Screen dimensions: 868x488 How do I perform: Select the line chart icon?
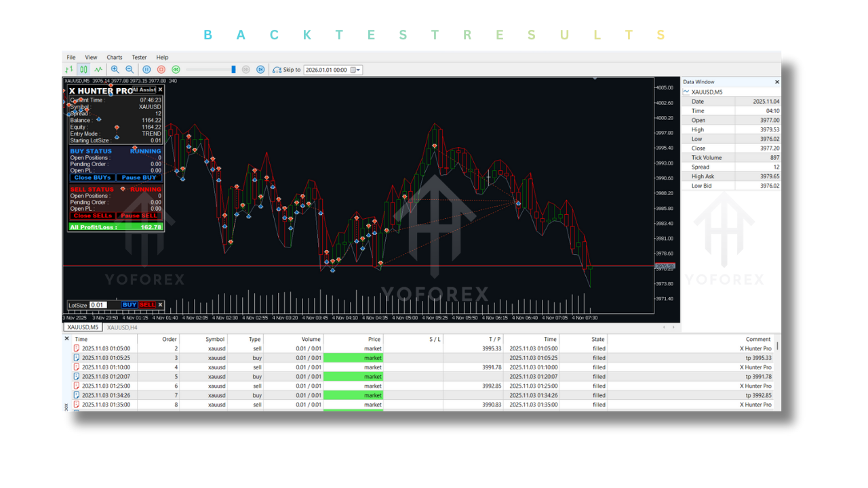coord(98,70)
